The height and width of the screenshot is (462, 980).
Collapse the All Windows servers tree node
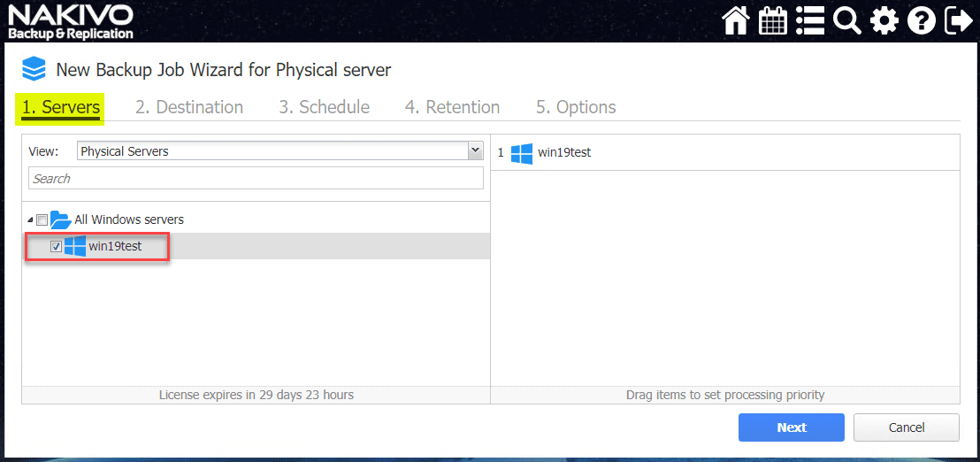pyautogui.click(x=31, y=220)
